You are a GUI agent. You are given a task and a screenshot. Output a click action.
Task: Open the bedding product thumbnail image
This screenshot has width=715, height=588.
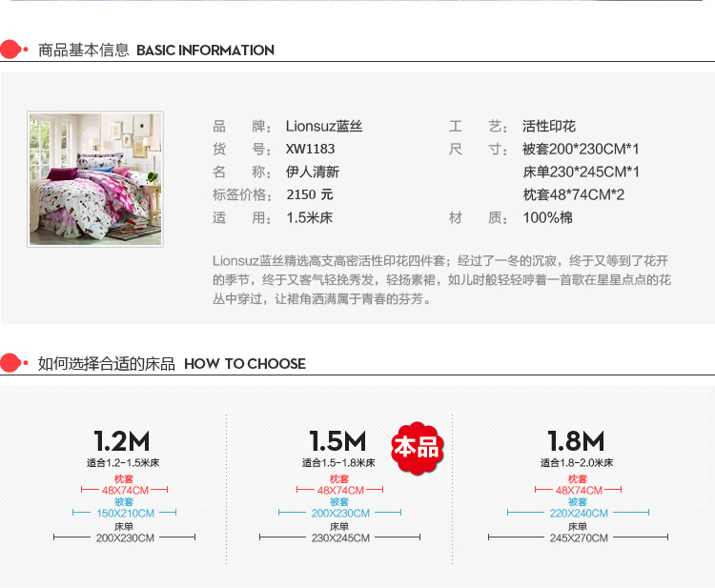coord(95,180)
